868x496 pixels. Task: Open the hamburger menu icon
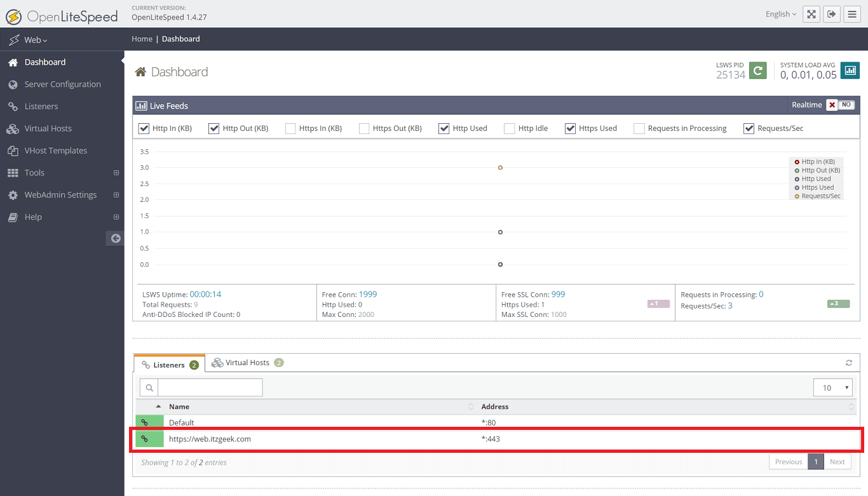tap(852, 14)
